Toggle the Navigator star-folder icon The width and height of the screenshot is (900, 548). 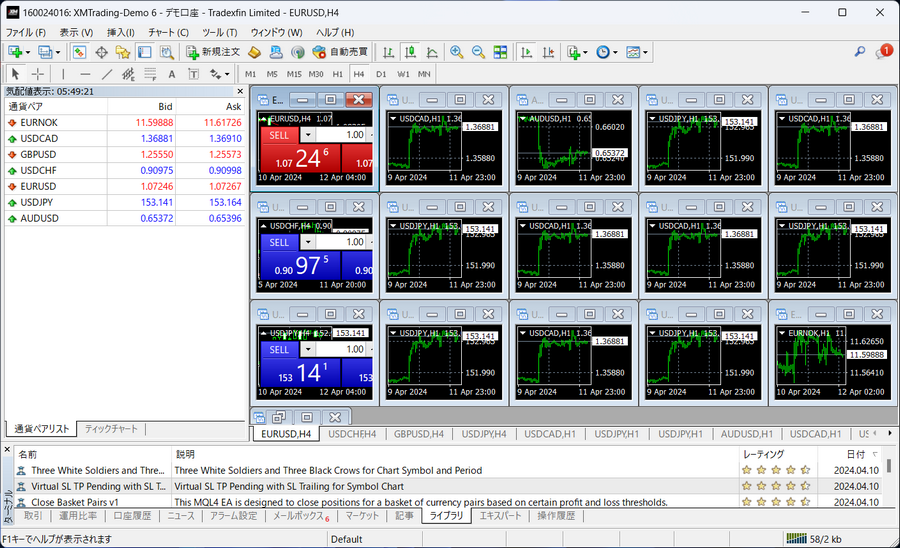pos(123,52)
